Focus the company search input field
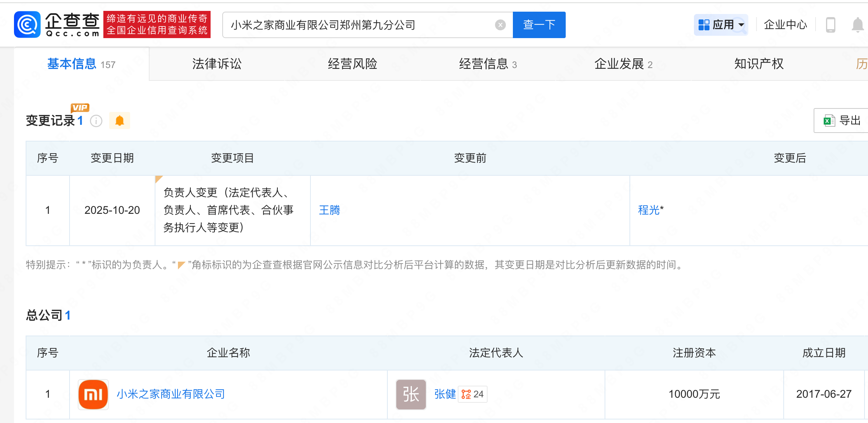Viewport: 868px width, 423px height. (x=357, y=25)
